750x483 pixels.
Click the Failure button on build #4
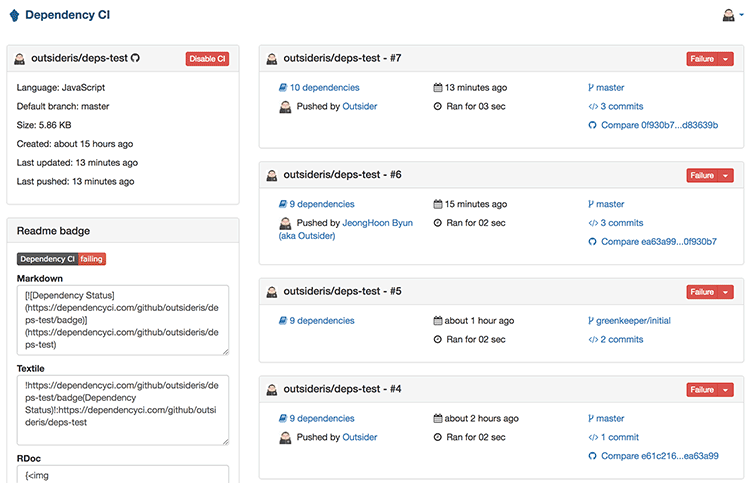tap(702, 389)
